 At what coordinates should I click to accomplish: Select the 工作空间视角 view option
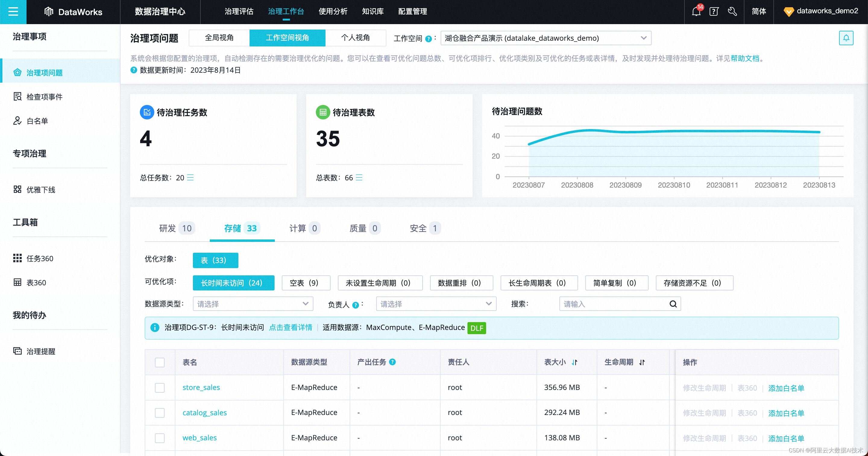[x=288, y=38]
